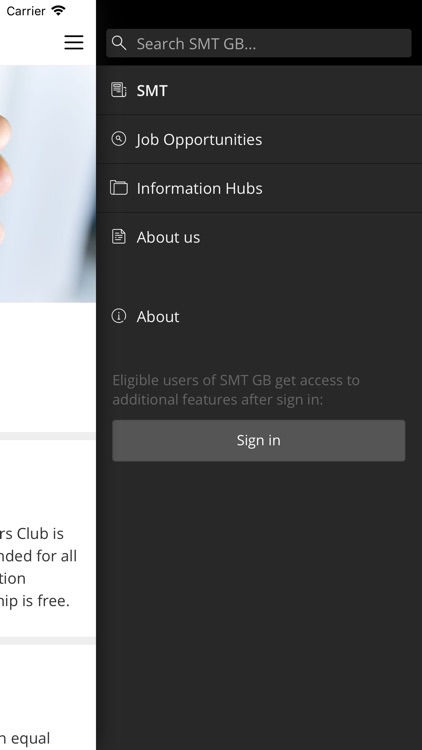Select Information Hubs in the menu
This screenshot has height=750, width=422.
[x=259, y=188]
